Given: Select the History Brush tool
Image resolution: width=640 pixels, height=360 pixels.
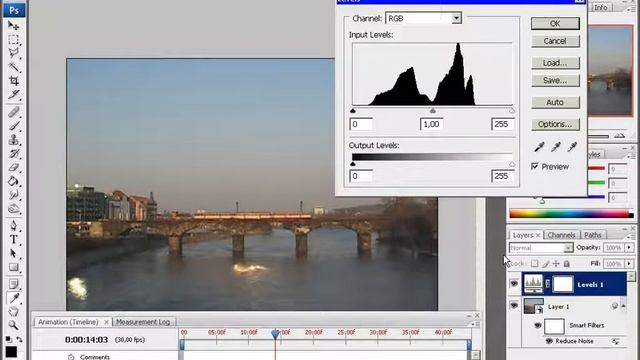Looking at the screenshot, I should (x=13, y=153).
